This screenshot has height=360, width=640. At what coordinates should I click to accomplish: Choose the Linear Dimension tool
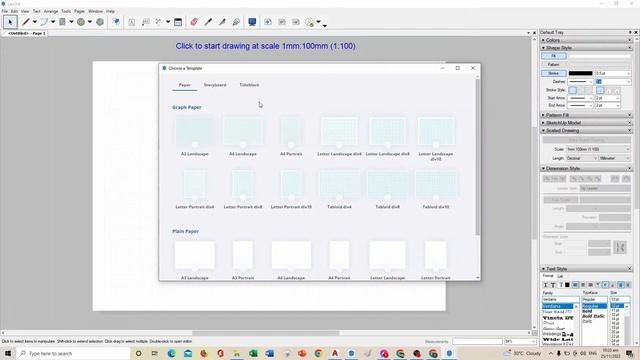coord(159,22)
